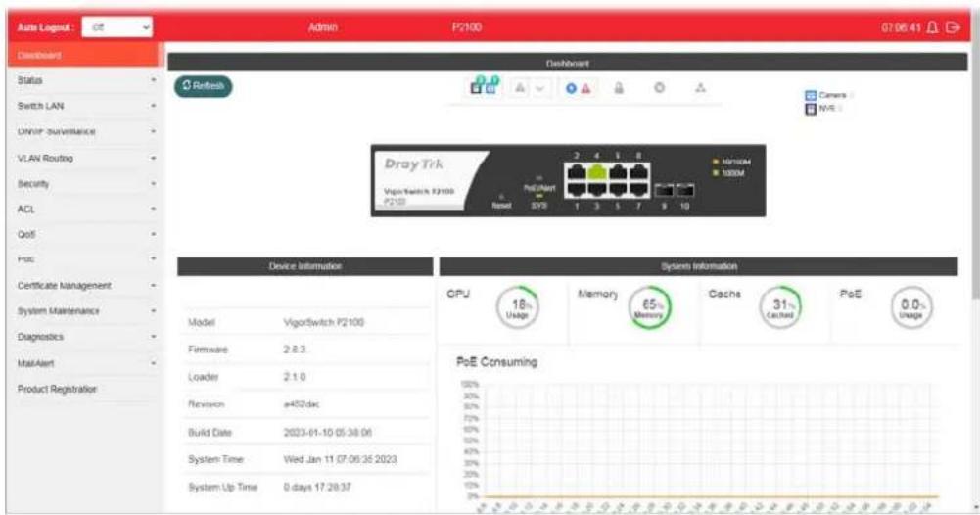Click the VigorSwitch P2100 model value
The image size is (980, 515).
(x=324, y=322)
